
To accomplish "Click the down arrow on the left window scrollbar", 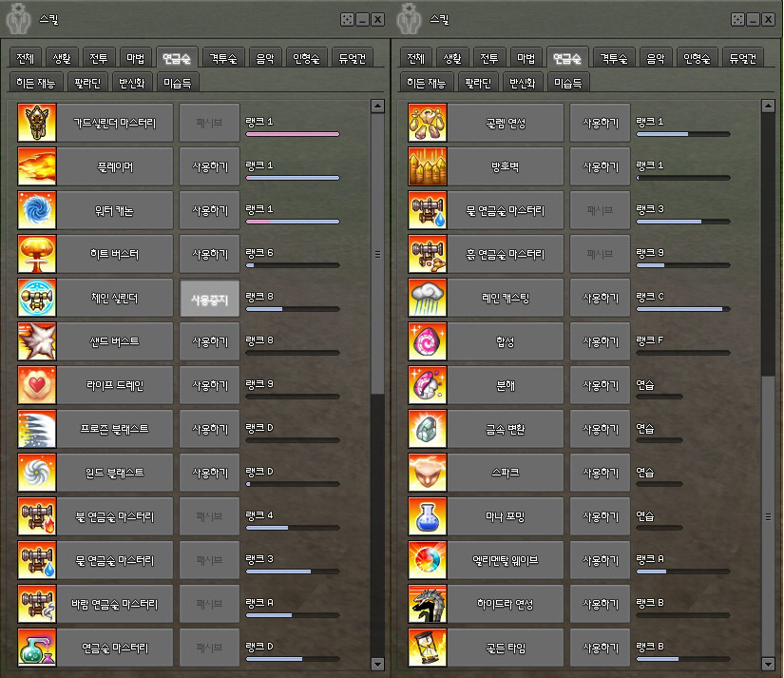I will [377, 664].
